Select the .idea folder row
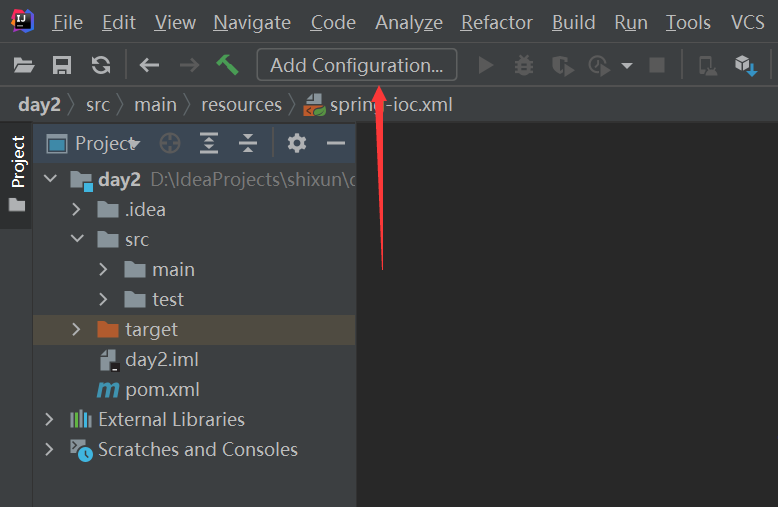Image resolution: width=778 pixels, height=507 pixels. 194,209
